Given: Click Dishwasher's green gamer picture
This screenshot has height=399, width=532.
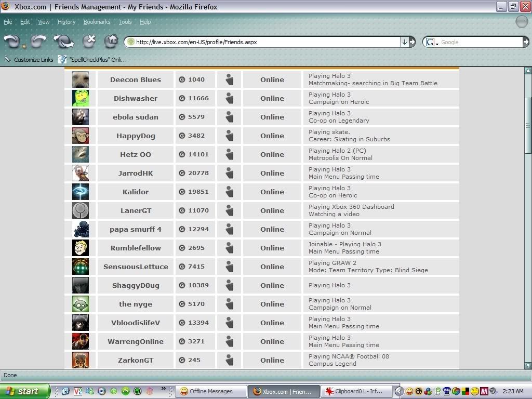Looking at the screenshot, I should [x=81, y=98].
